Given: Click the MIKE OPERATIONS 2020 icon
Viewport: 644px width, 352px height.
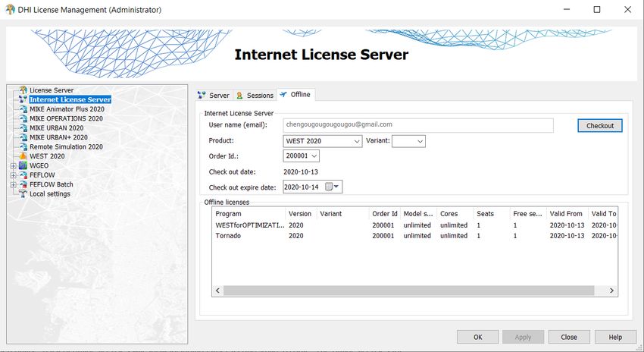Looking at the screenshot, I should [23, 118].
